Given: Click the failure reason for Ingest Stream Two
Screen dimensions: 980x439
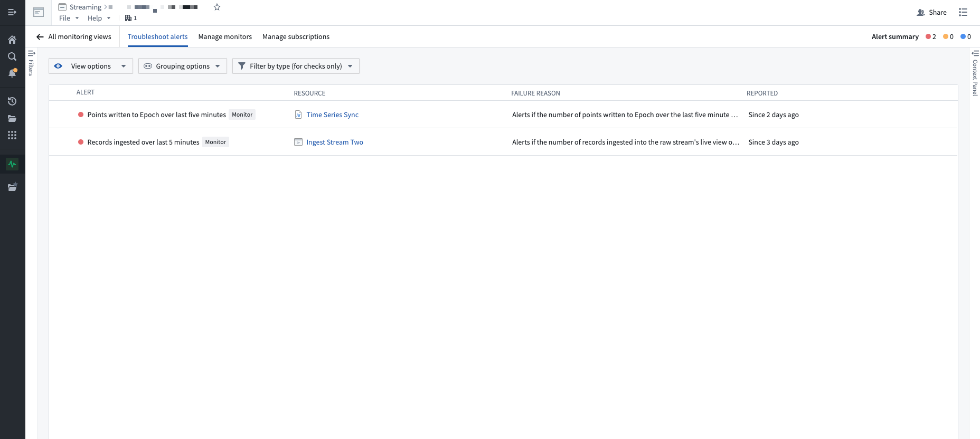Looking at the screenshot, I should (x=625, y=142).
